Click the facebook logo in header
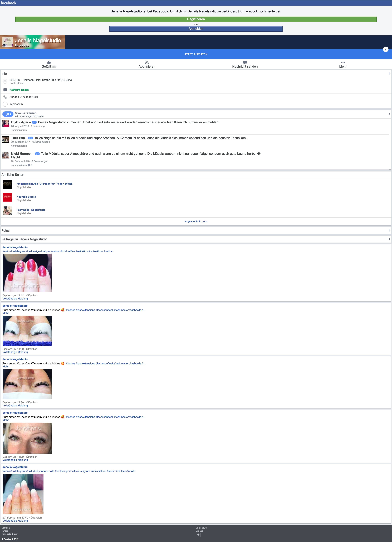392x542 pixels. click(8, 3)
